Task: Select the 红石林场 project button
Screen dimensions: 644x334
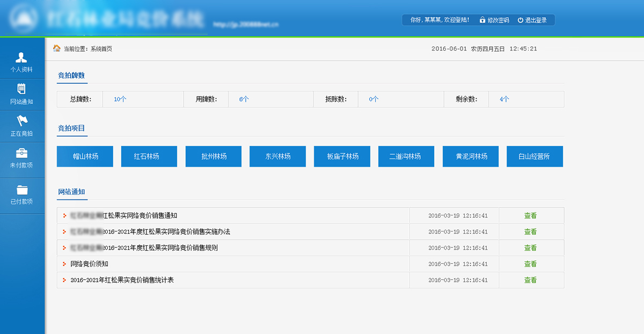Action: [149, 156]
